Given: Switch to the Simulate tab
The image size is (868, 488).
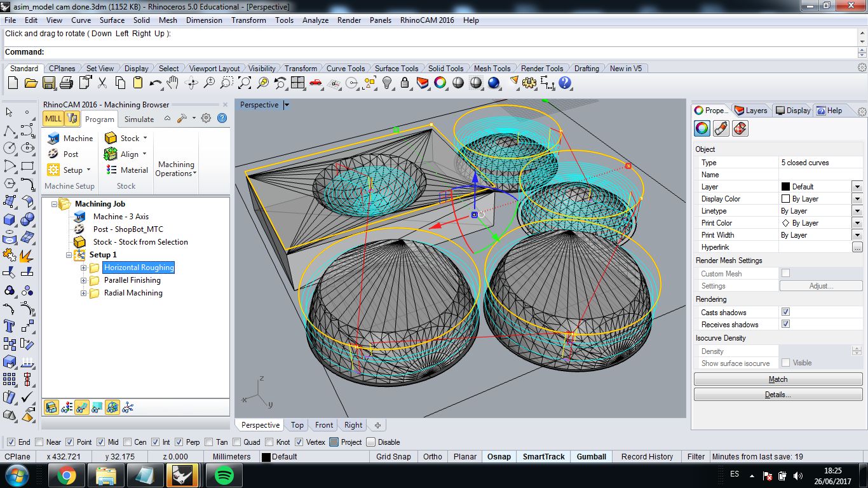Looking at the screenshot, I should [x=139, y=119].
